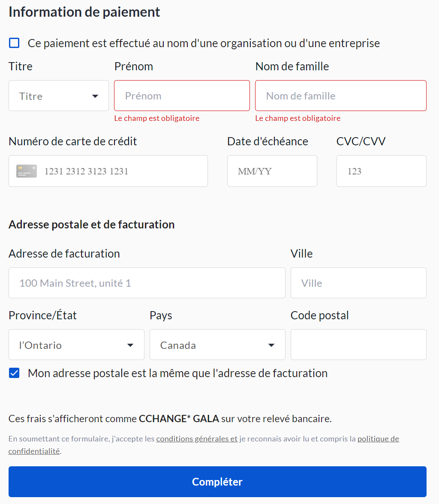Image resolution: width=439 pixels, height=504 pixels.
Task: Click the Titre dropdown arrow icon
Action: (95, 96)
